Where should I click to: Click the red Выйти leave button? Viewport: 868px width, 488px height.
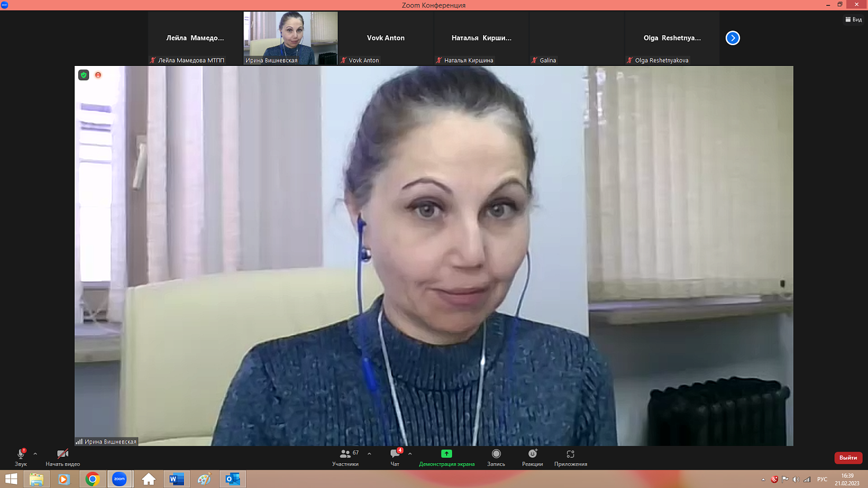click(x=848, y=457)
